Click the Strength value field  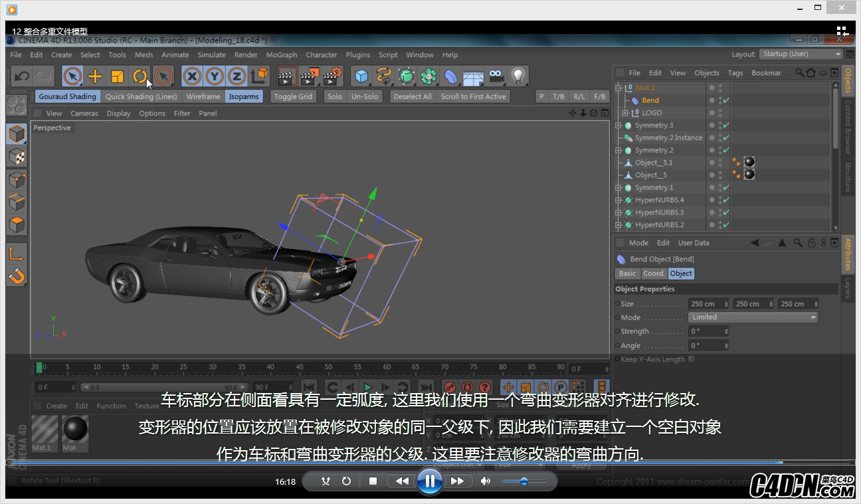tap(709, 331)
